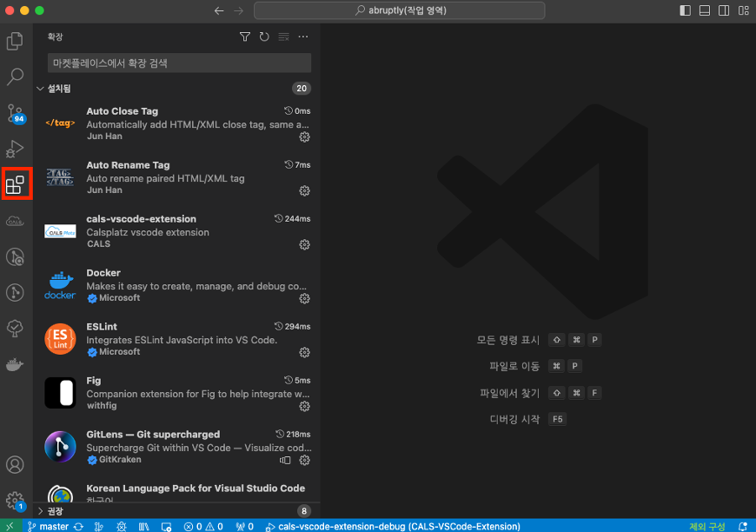
Task: Select the Docker extension entry
Action: pos(176,285)
